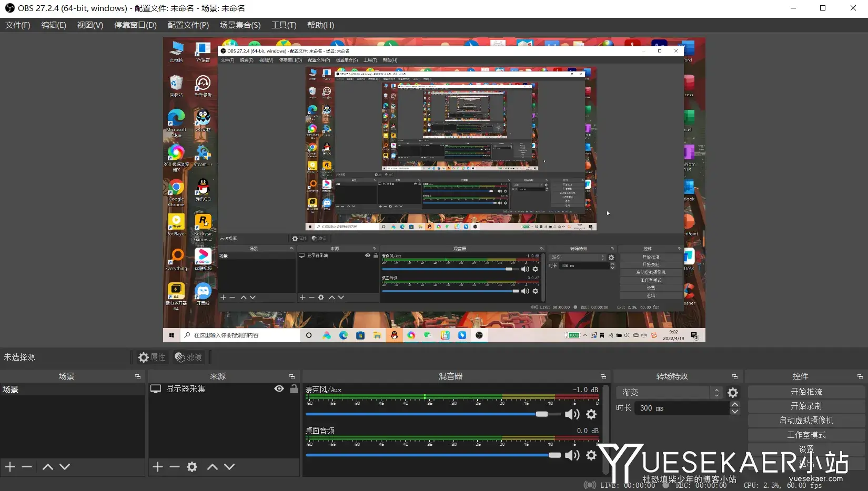Image resolution: width=868 pixels, height=491 pixels.
Task: Open the 视图(V) menu
Action: pos(90,25)
